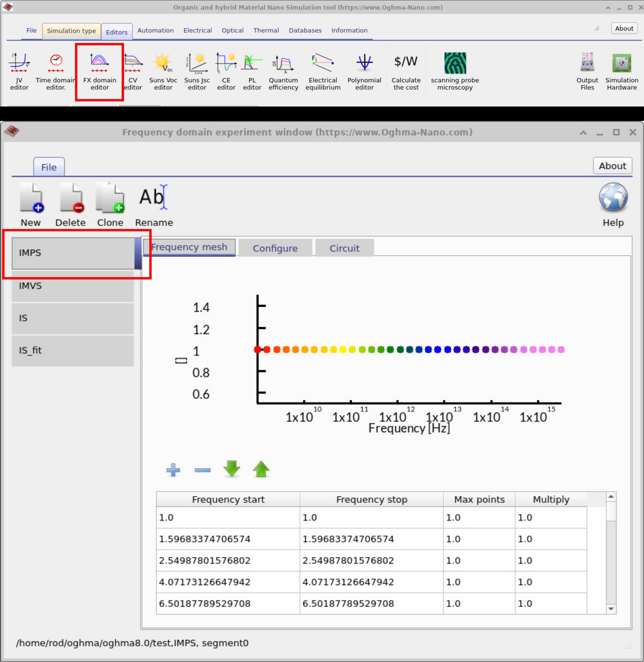This screenshot has height=662, width=644.
Task: Create a new experiment with the New icon
Action: point(31,203)
